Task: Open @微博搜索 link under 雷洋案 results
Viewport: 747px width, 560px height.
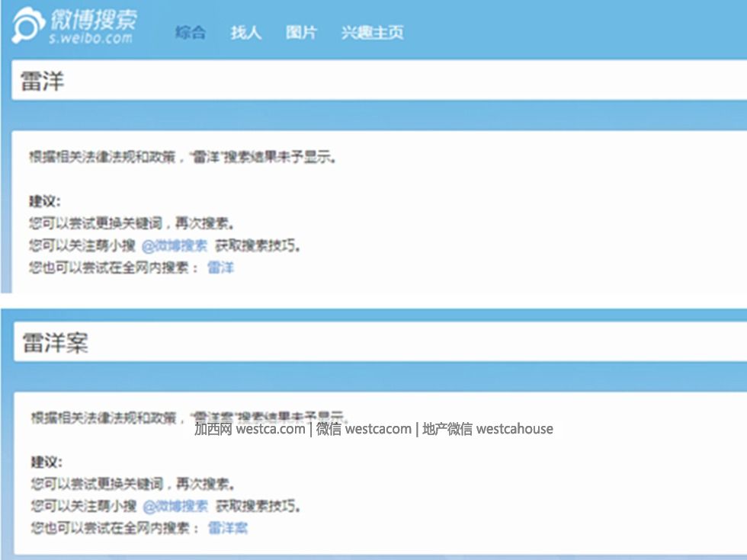Action: click(176, 506)
